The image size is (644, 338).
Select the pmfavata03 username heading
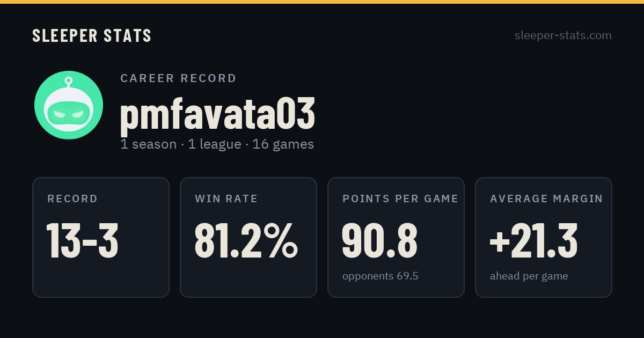217,114
